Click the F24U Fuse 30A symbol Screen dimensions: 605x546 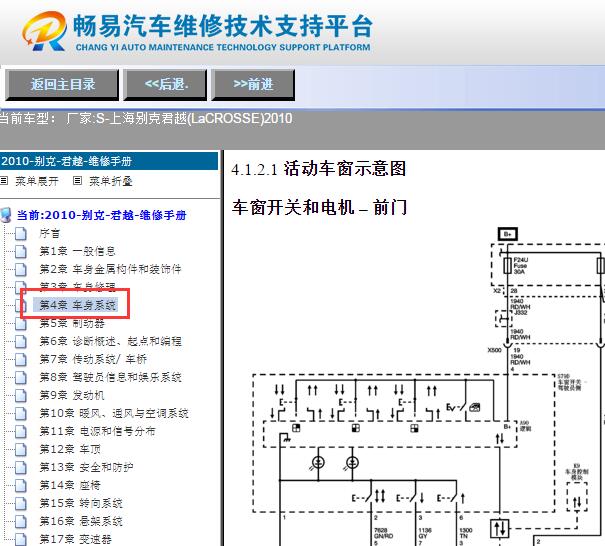[x=508, y=265]
